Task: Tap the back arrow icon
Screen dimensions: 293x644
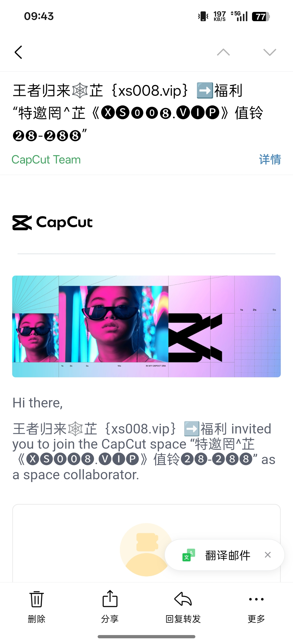Action: pyautogui.click(x=18, y=52)
